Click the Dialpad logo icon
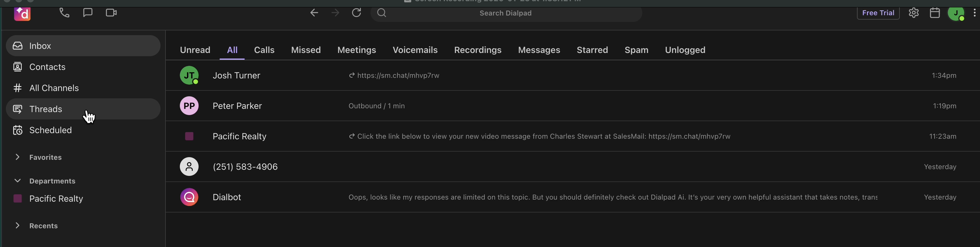Viewport: 980px width, 247px height. point(23,14)
